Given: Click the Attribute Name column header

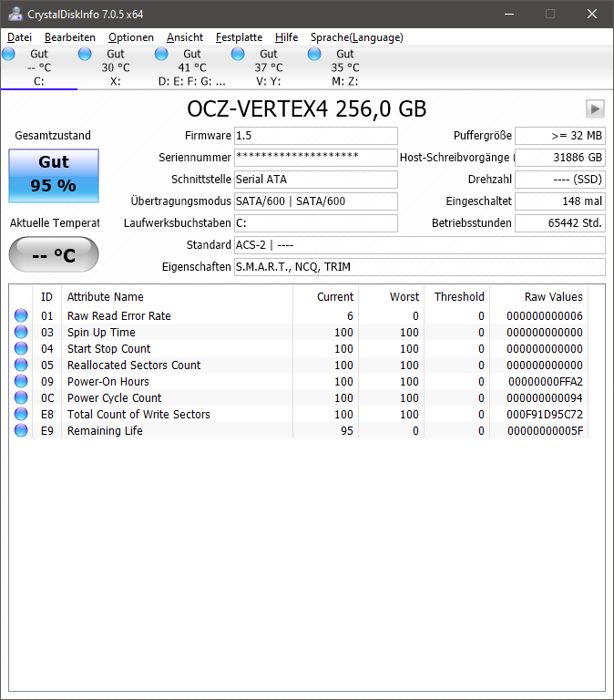Looking at the screenshot, I should (x=177, y=297).
